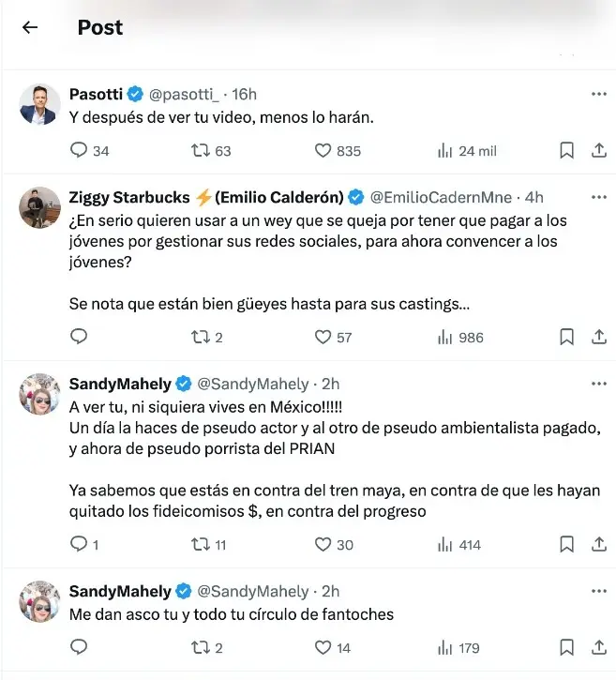The image size is (616, 680).
Task: Open more options on SandyMahely's first post
Action: click(x=599, y=384)
